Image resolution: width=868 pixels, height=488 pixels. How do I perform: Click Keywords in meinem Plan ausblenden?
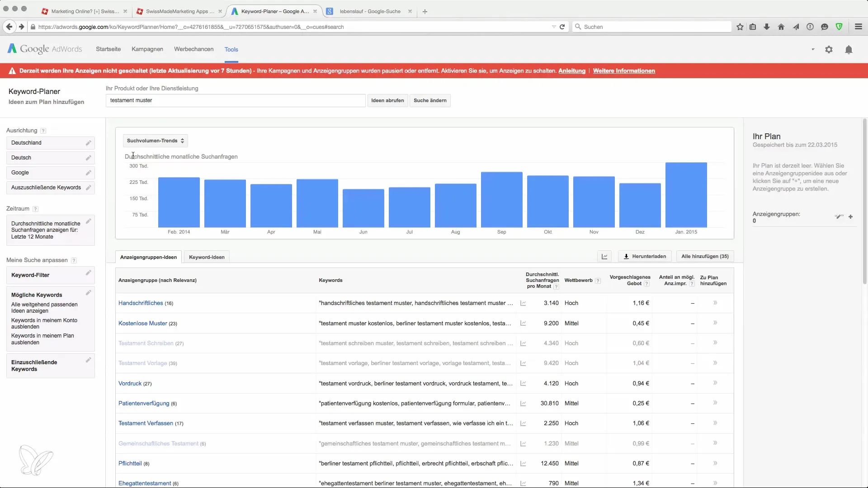42,339
